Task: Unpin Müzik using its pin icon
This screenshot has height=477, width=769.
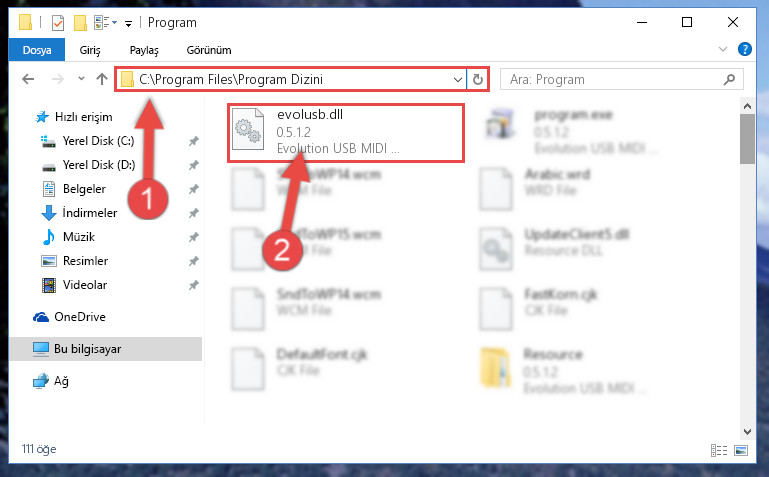Action: pos(194,237)
